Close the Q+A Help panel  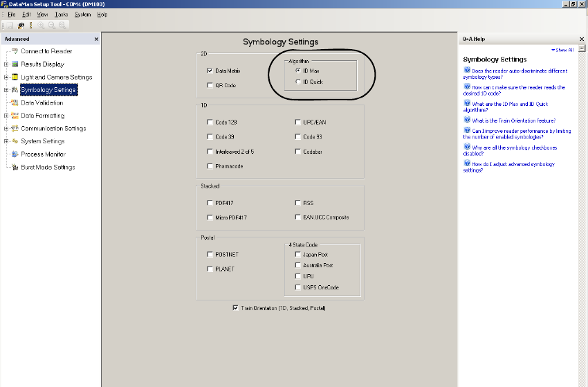[x=582, y=39]
